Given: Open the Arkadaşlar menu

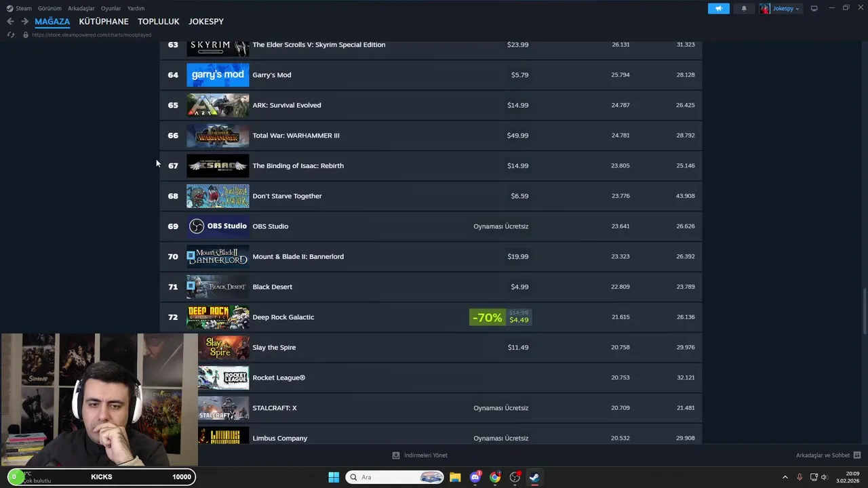Looking at the screenshot, I should pyautogui.click(x=81, y=8).
